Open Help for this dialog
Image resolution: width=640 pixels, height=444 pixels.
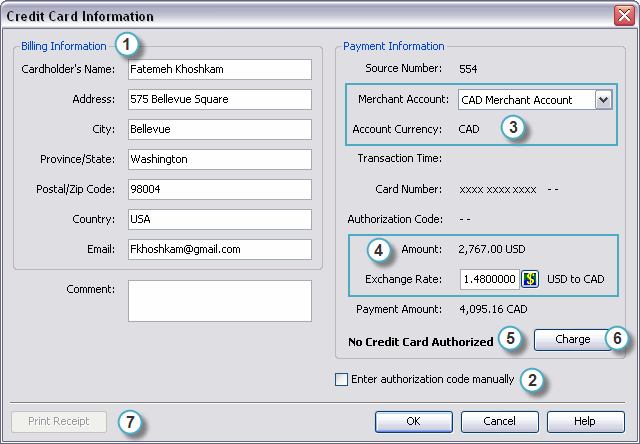(x=585, y=421)
